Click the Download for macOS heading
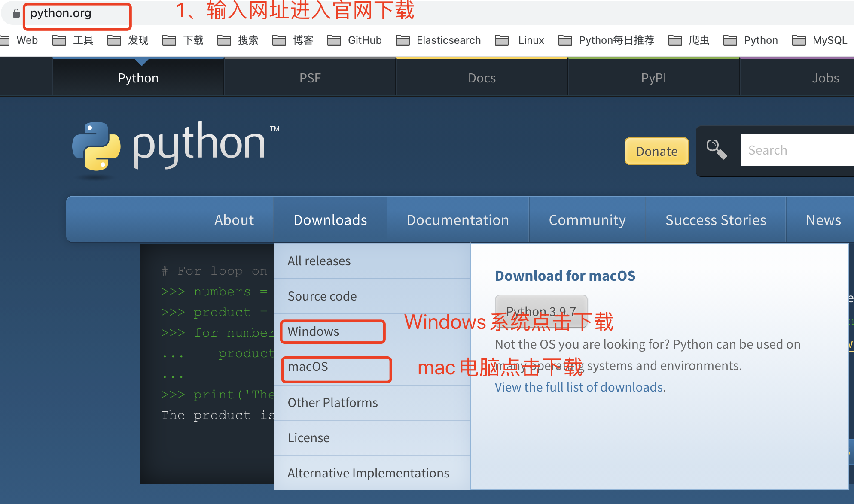Image resolution: width=854 pixels, height=504 pixels. [x=565, y=276]
